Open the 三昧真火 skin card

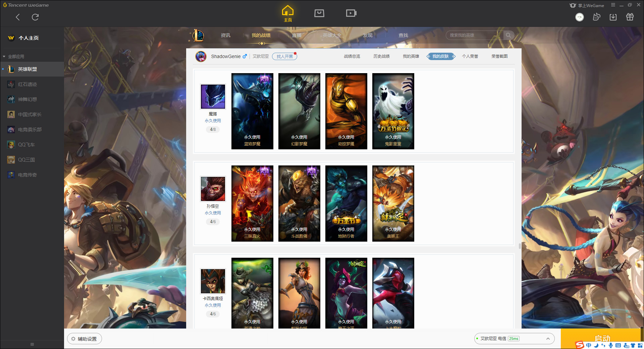point(252,203)
